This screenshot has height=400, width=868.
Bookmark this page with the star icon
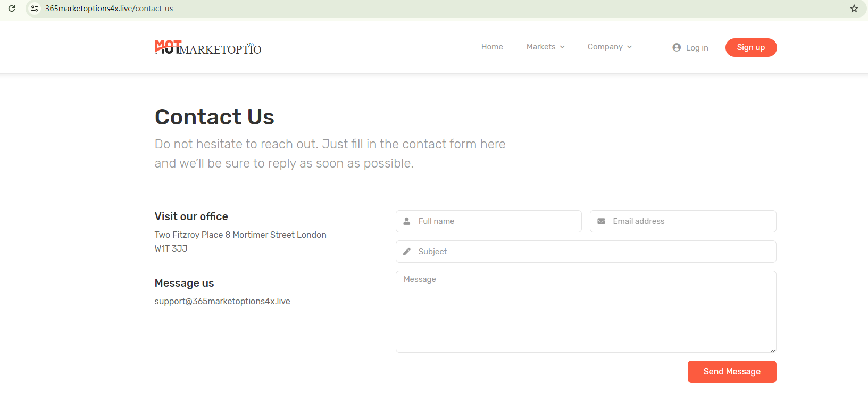(x=854, y=9)
